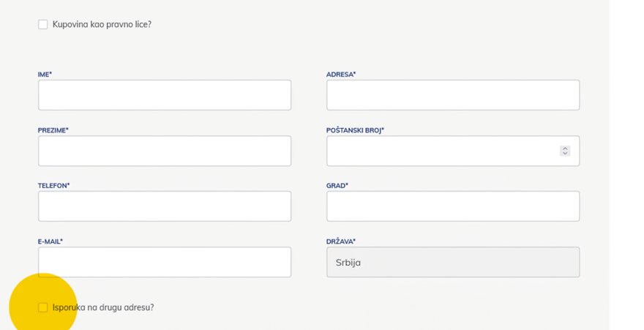Enable the 'Isporuka na drugu adresu?' checkbox
The height and width of the screenshot is (330, 644).
[x=42, y=307]
